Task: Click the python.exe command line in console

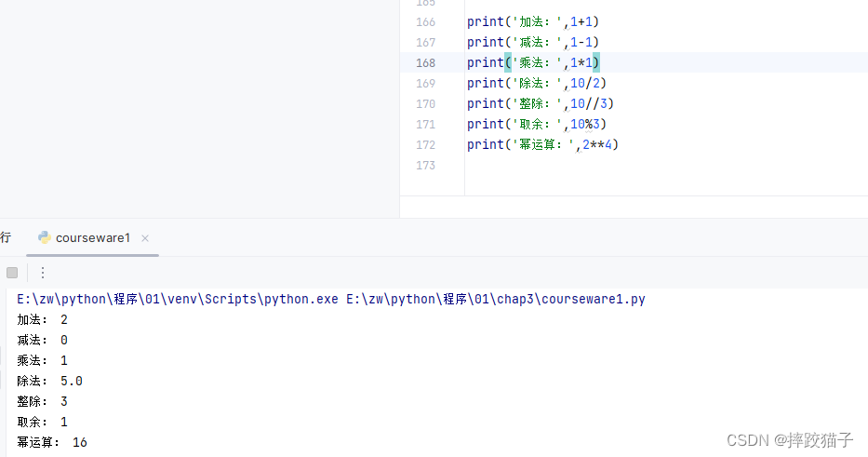Action: [x=331, y=300]
